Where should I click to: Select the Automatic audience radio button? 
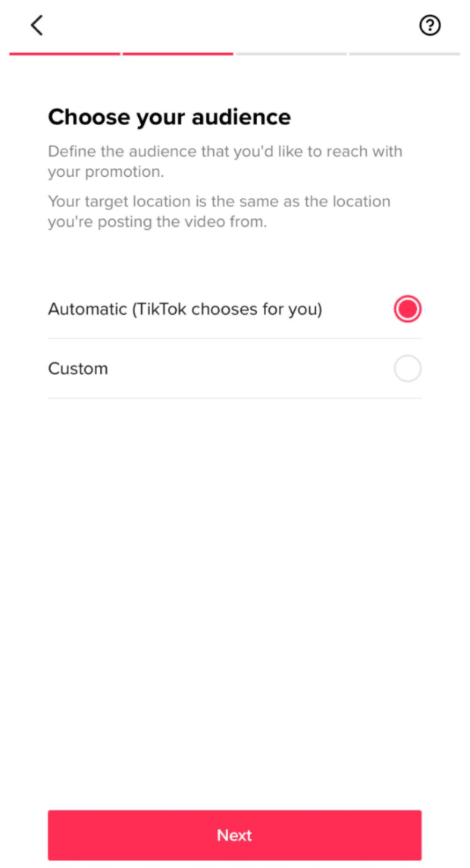pyautogui.click(x=408, y=309)
